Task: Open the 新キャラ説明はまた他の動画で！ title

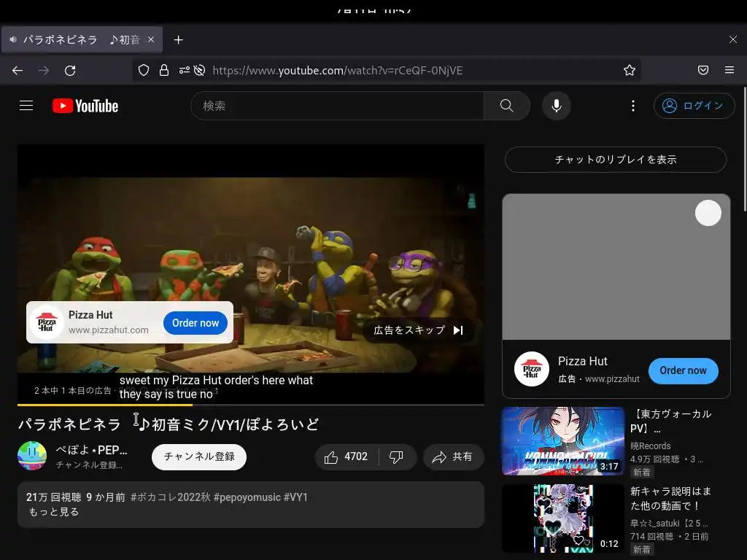Action: coord(671,498)
